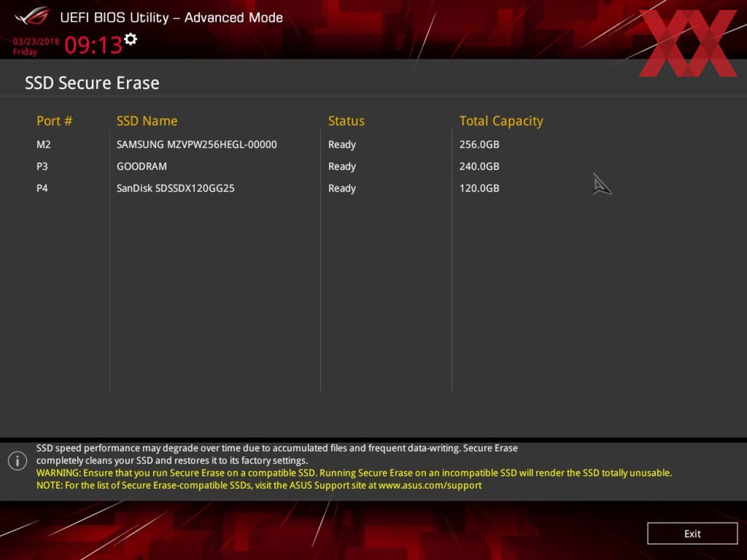Click the SSD Name column header
Viewport: 747px width, 560px height.
click(147, 121)
